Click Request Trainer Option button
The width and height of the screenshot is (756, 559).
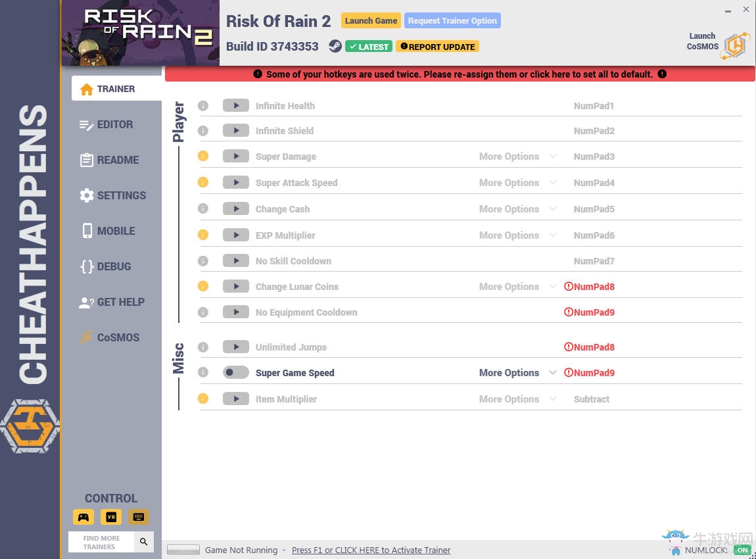(x=452, y=21)
